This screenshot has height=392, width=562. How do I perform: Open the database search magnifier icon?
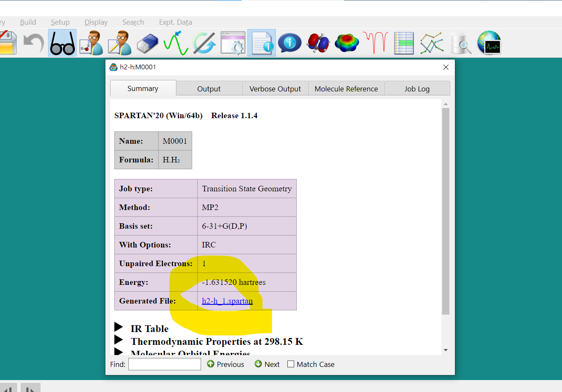[x=460, y=43]
